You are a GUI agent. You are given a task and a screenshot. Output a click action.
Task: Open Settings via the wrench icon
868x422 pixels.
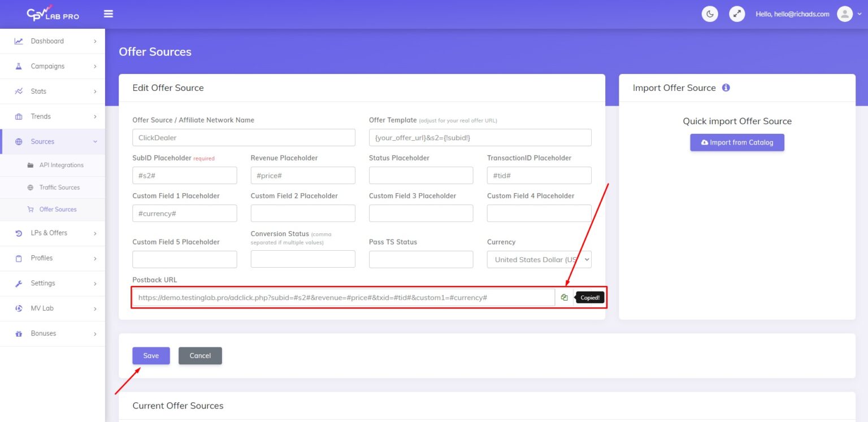[x=19, y=283]
